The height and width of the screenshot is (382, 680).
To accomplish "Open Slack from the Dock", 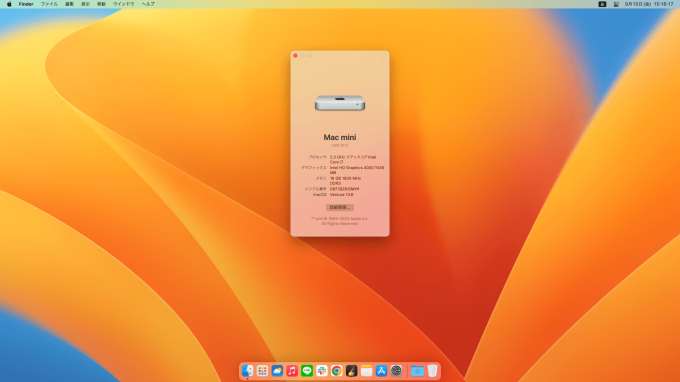I will click(x=322, y=371).
